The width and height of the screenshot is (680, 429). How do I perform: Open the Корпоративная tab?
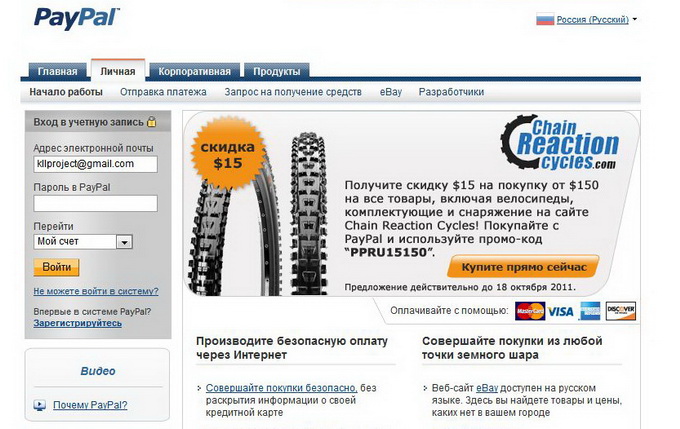coord(194,72)
